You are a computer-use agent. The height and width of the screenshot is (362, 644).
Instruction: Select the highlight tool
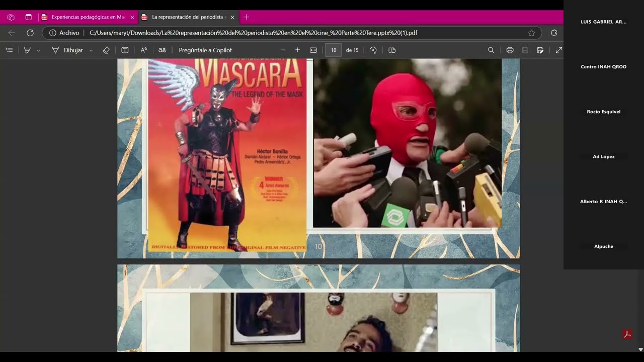click(x=27, y=50)
